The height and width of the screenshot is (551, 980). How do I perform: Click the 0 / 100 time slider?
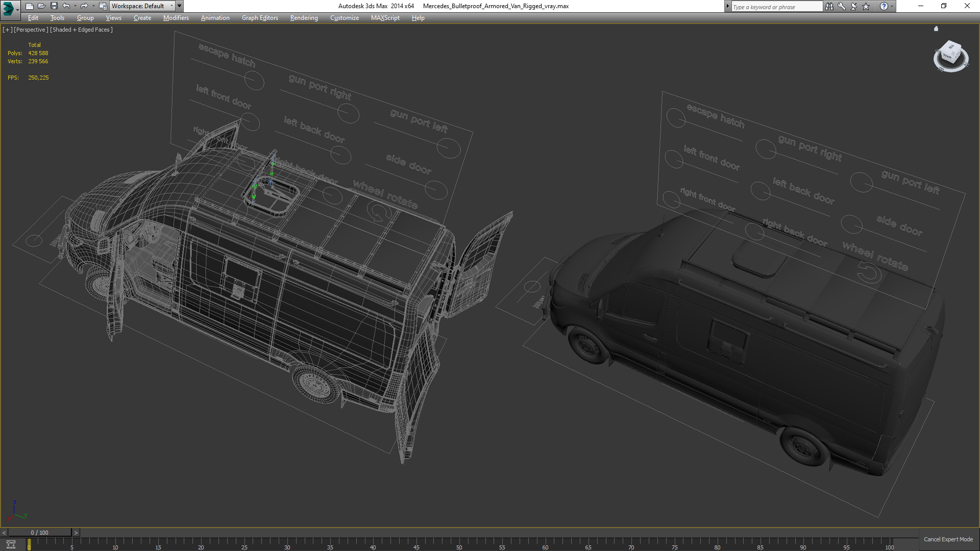pyautogui.click(x=39, y=533)
